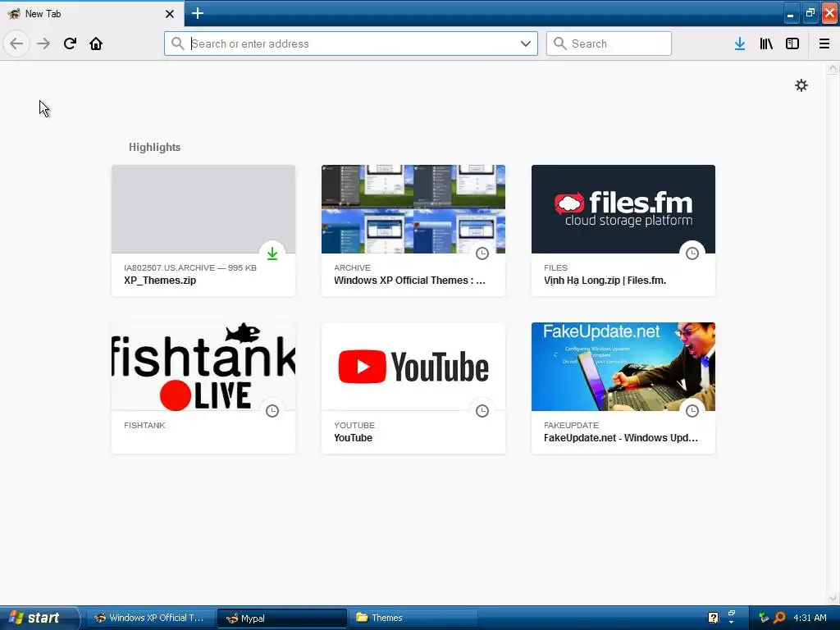Open the FakeUpdate.net thumbnail

[x=623, y=367]
